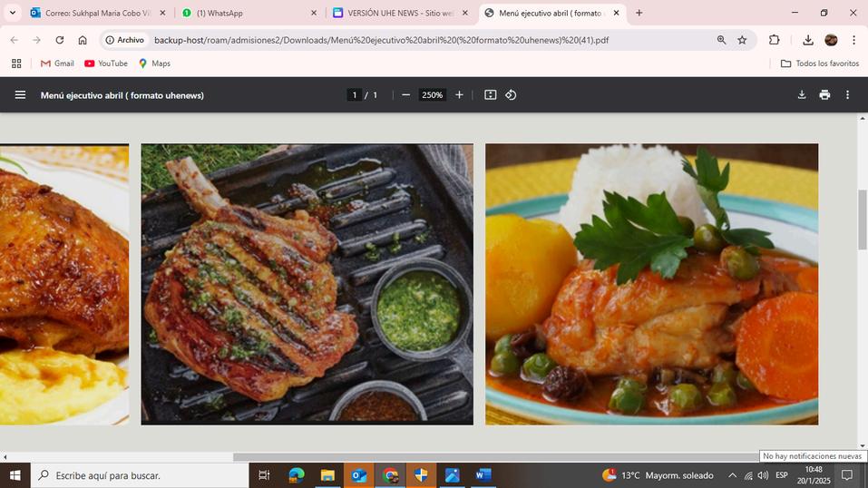Image resolution: width=868 pixels, height=488 pixels.
Task: Close the WhatsApp tab
Action: [314, 13]
